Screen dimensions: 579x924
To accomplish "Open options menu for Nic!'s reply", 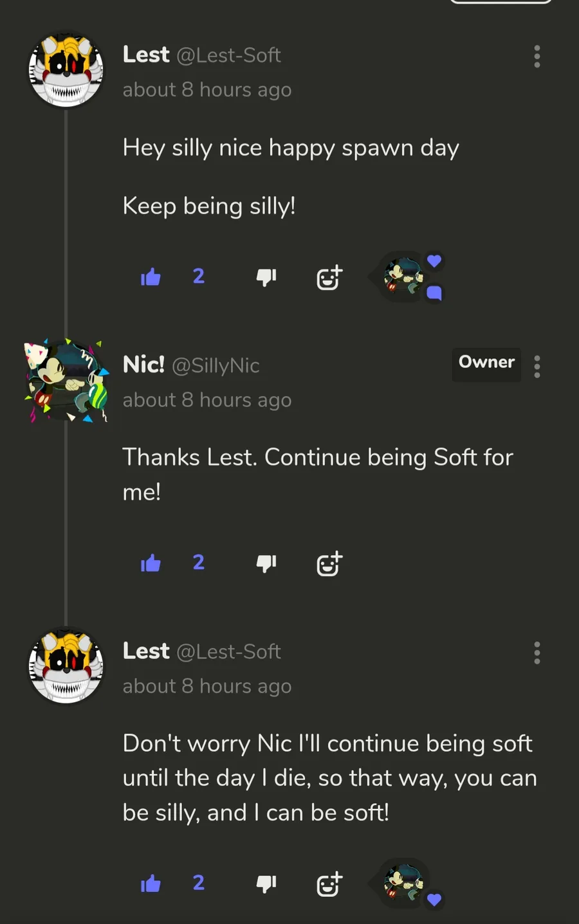I will pyautogui.click(x=537, y=367).
